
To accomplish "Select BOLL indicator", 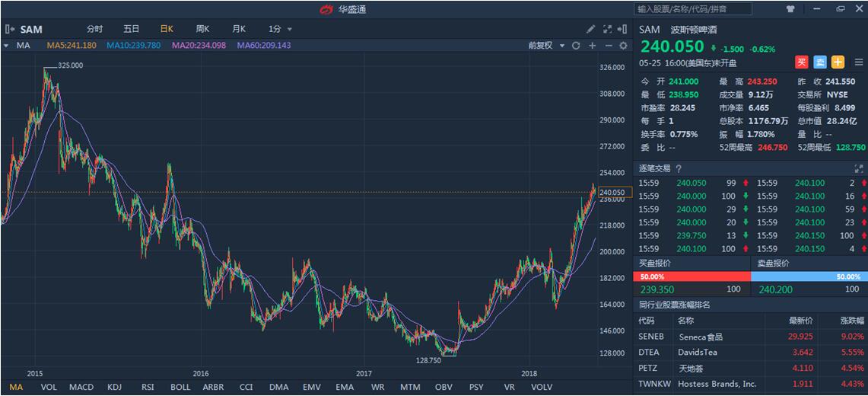I will click(180, 387).
